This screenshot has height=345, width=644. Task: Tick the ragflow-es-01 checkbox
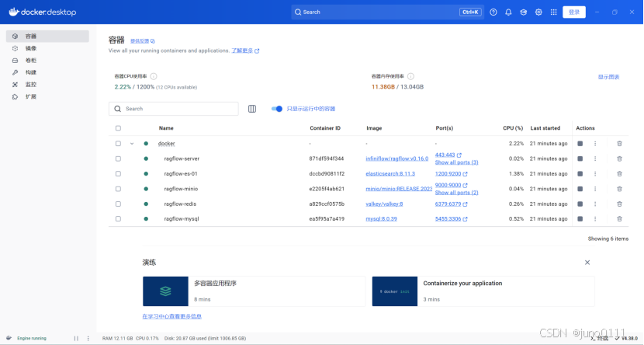[118, 174]
